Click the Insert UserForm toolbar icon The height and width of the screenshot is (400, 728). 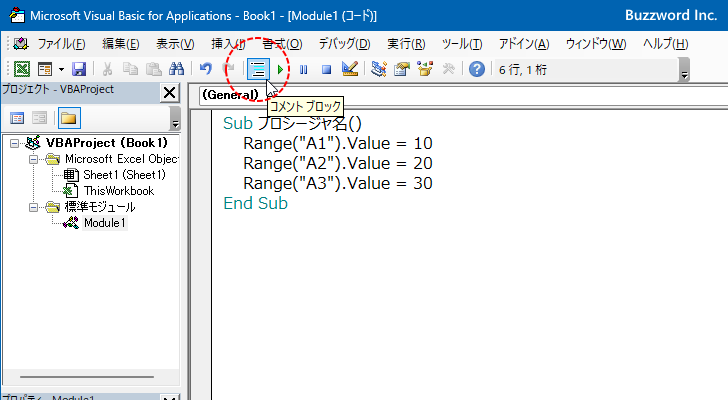point(45,69)
